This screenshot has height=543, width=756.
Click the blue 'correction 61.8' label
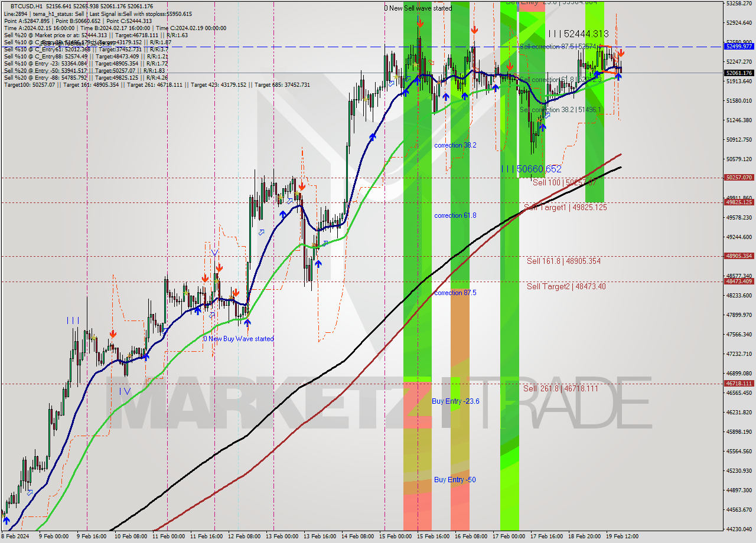tap(455, 215)
